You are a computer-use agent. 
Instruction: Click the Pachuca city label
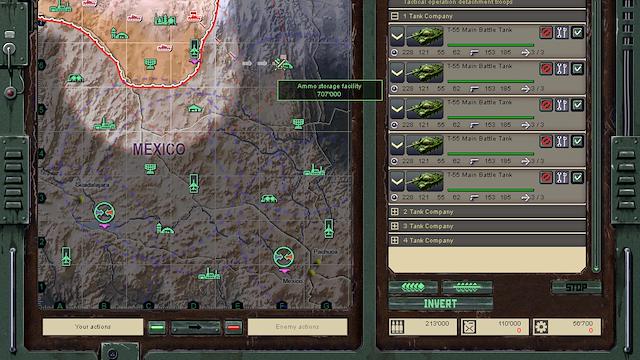[325, 252]
